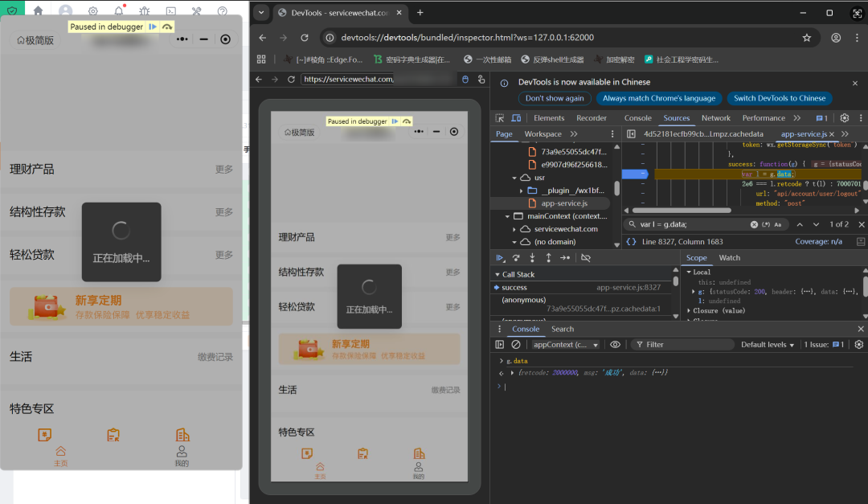Collapse the usr tree node
The height and width of the screenshot is (504, 868).
point(514,178)
